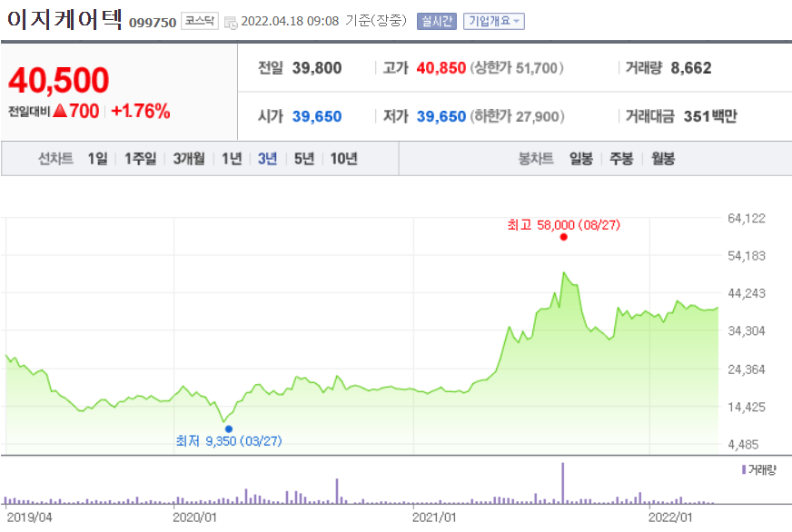Screen dimensions: 792x532
Task: Select the 1주일 line chart tab
Action: [x=141, y=159]
